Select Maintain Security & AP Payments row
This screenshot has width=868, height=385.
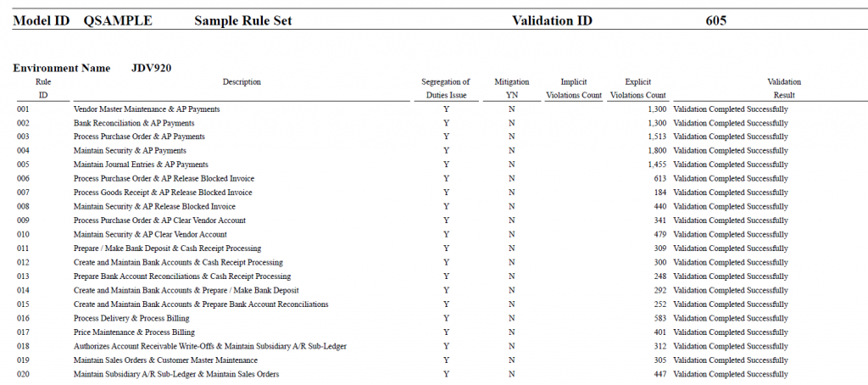[x=441, y=151]
